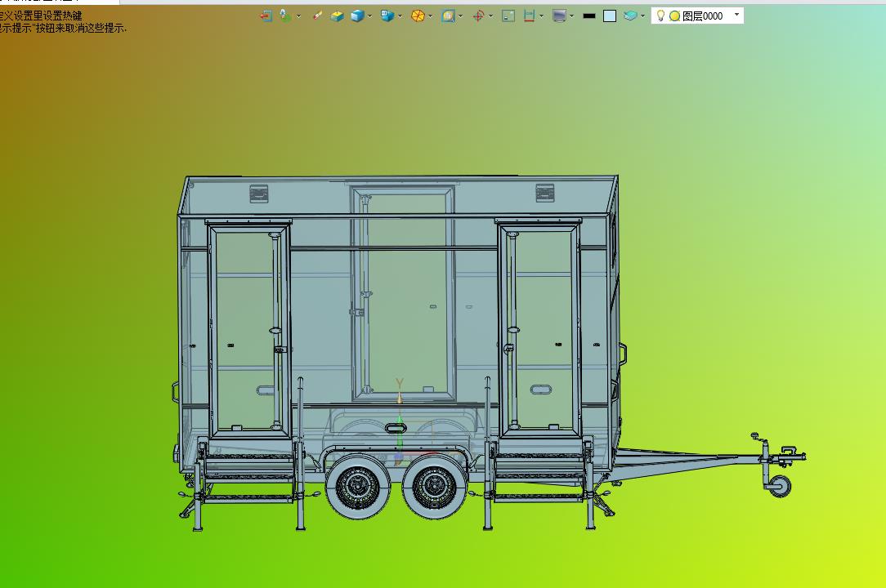Click the yellow-top box icon
Viewport: 886px width, 588px height.
click(338, 16)
